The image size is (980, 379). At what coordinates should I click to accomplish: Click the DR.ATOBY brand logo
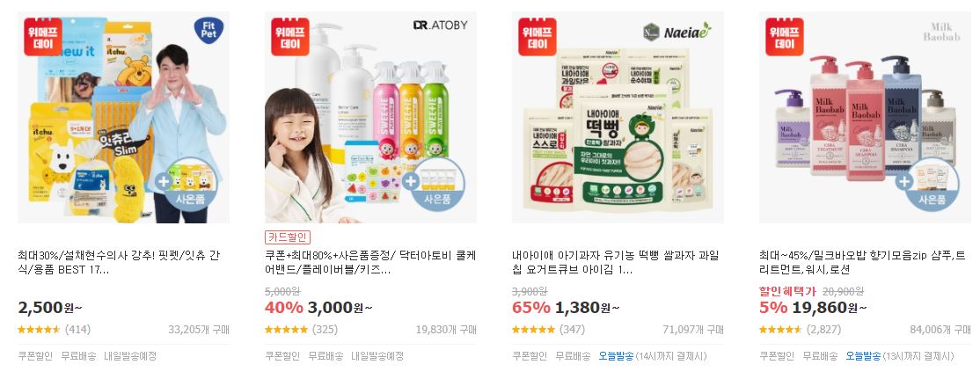440,25
